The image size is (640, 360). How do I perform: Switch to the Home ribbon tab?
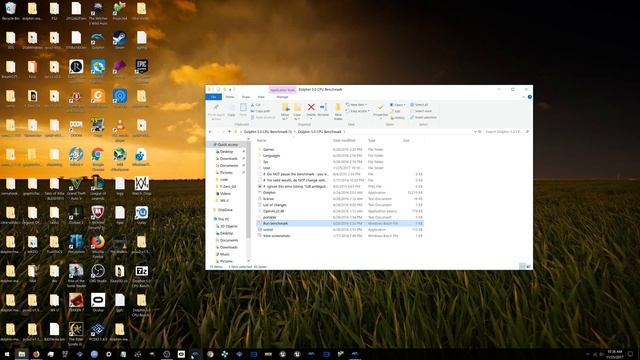tap(230, 97)
